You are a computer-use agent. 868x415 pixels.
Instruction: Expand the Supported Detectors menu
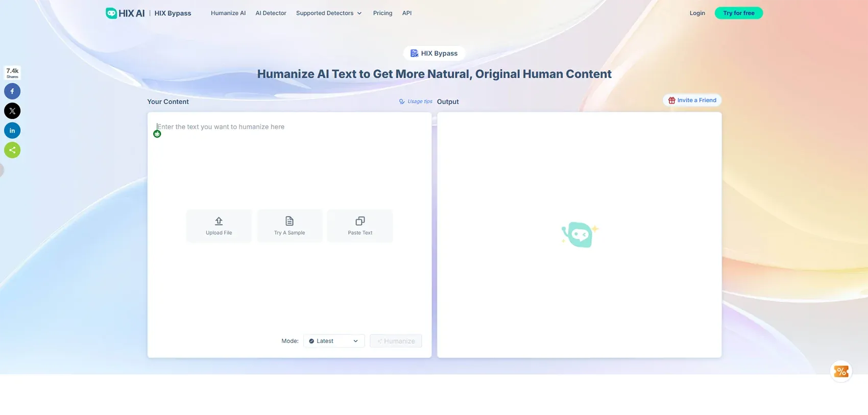[329, 13]
